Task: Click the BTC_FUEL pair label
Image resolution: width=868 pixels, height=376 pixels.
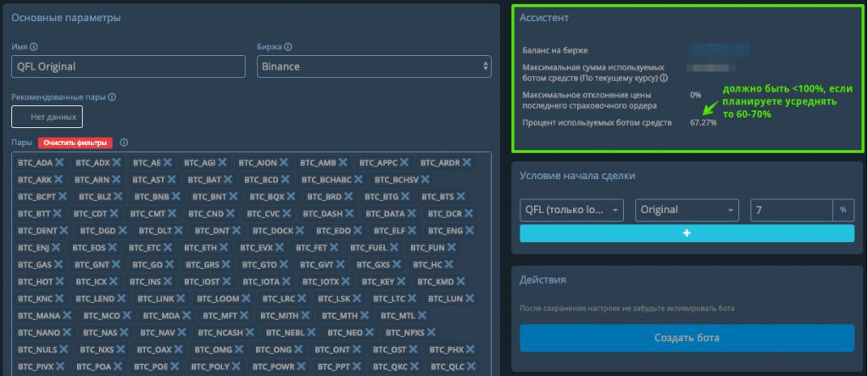Action: 369,247
